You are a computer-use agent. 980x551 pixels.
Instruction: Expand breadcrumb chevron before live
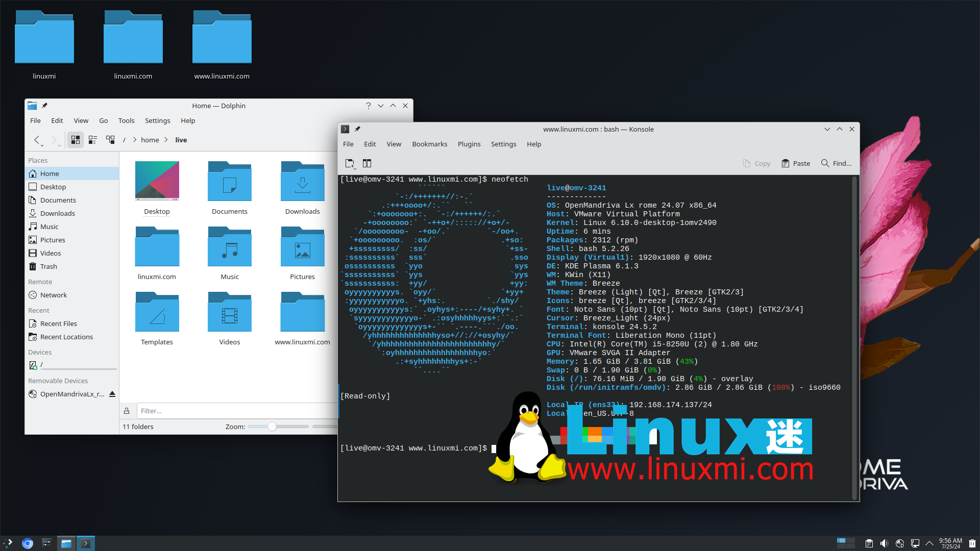point(166,140)
